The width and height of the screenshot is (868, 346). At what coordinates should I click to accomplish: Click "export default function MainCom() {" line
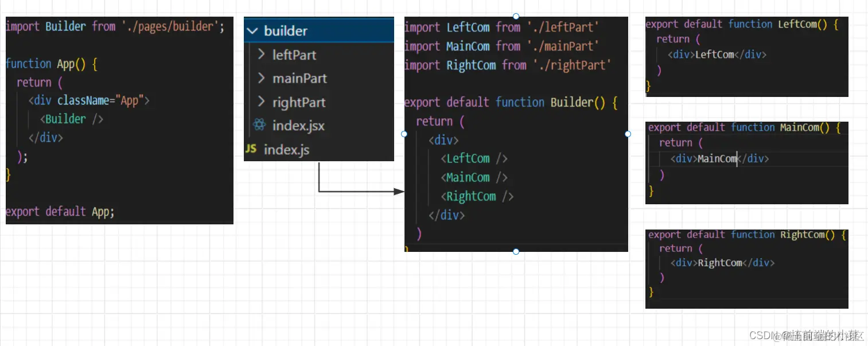click(x=745, y=127)
